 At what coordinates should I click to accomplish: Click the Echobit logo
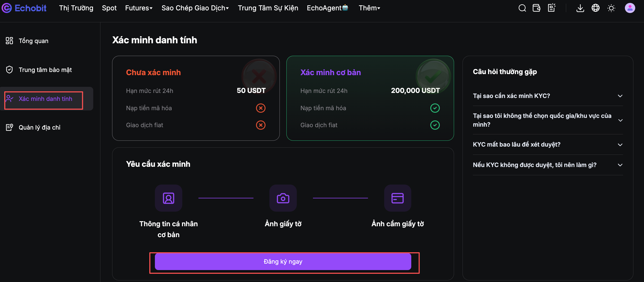tap(24, 8)
